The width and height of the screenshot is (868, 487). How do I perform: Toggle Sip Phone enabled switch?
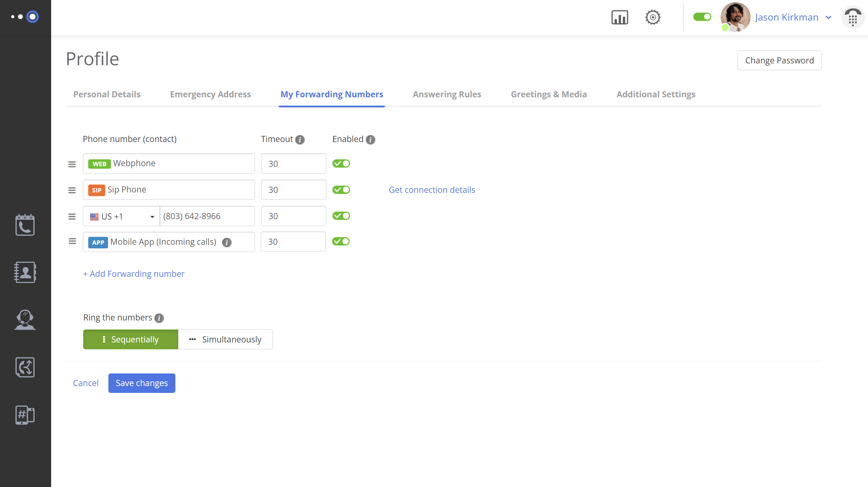pos(341,190)
